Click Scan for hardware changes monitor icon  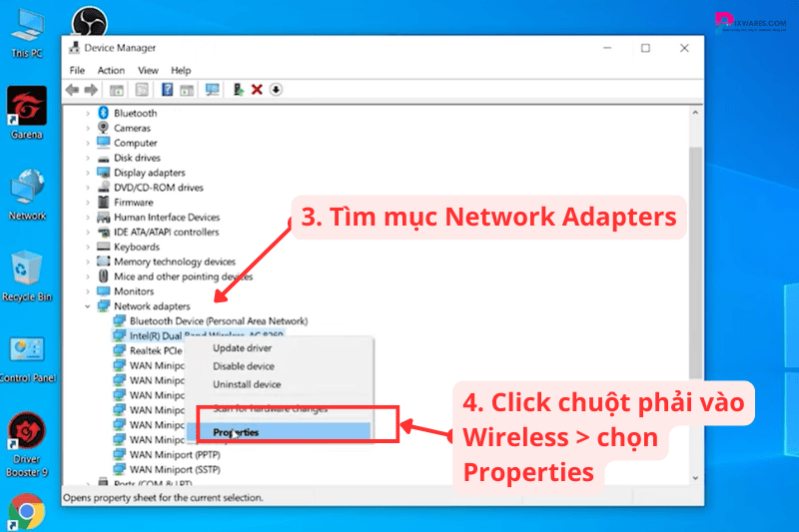coord(212,90)
